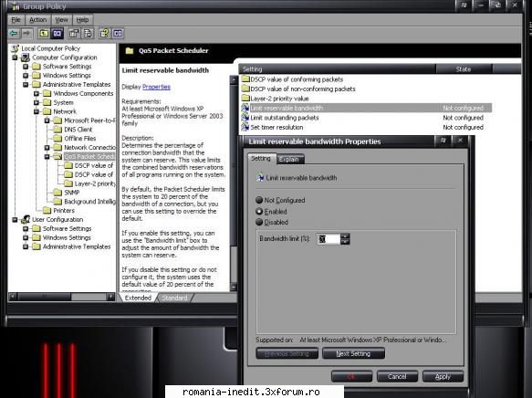Click the last toolbar icon after Help
Image resolution: width=532 pixels, height=398 pixels.
pos(118,33)
